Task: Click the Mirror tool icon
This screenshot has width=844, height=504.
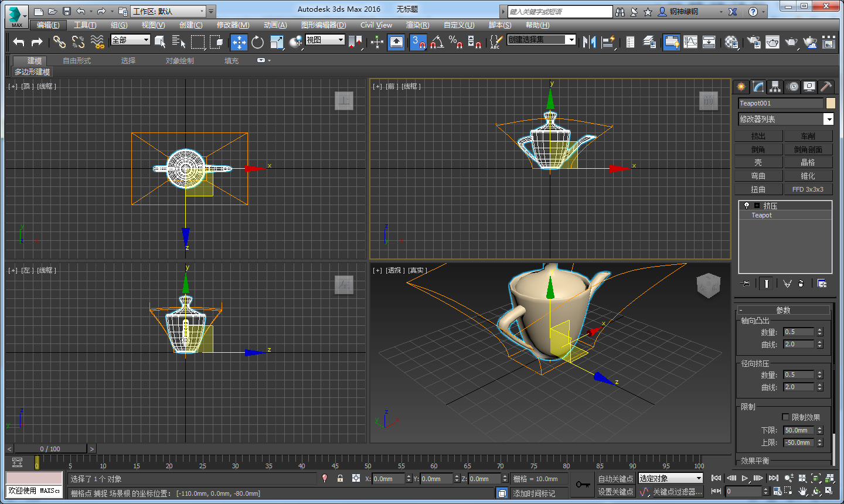Action: click(589, 42)
